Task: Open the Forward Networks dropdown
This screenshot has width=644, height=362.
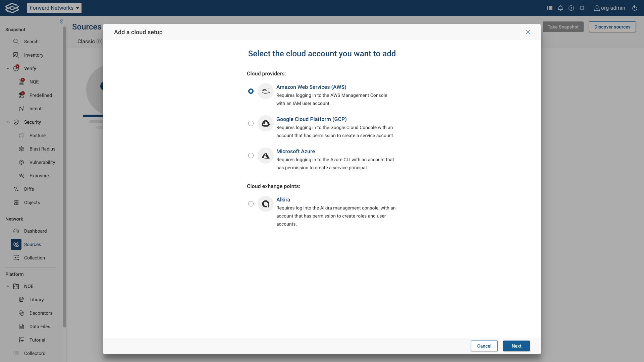Action: coord(54,8)
